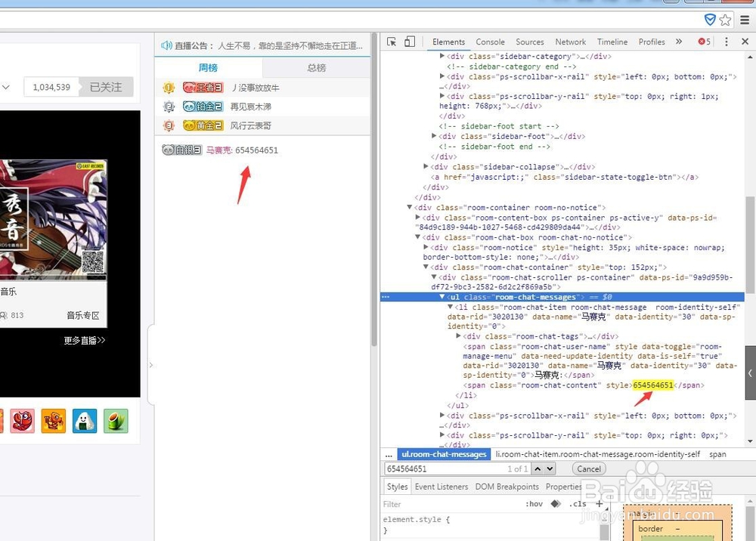Image resolution: width=756 pixels, height=541 pixels.
Task: Open the Properties sub-tab
Action: [x=564, y=487]
